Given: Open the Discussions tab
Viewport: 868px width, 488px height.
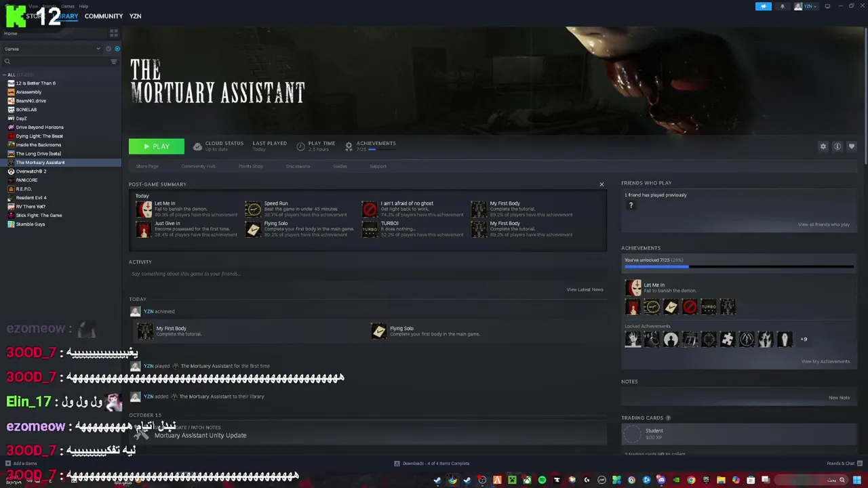Looking at the screenshot, I should click(298, 166).
